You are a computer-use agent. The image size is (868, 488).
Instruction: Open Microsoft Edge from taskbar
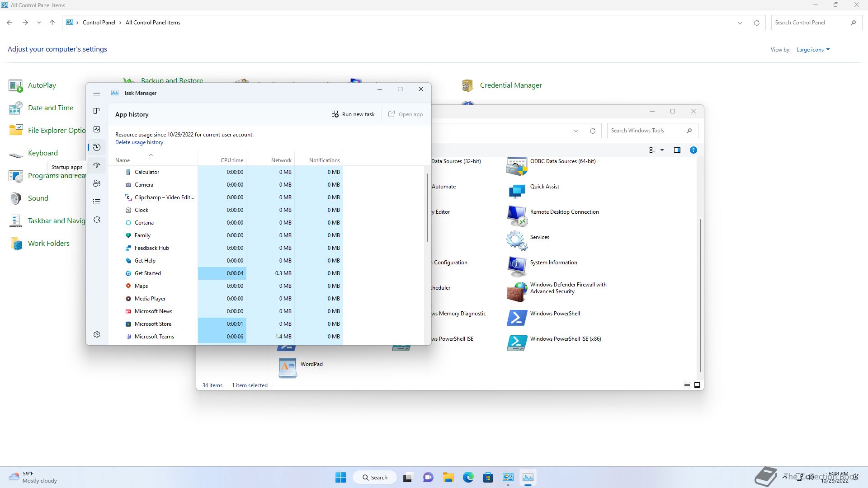pos(468,477)
